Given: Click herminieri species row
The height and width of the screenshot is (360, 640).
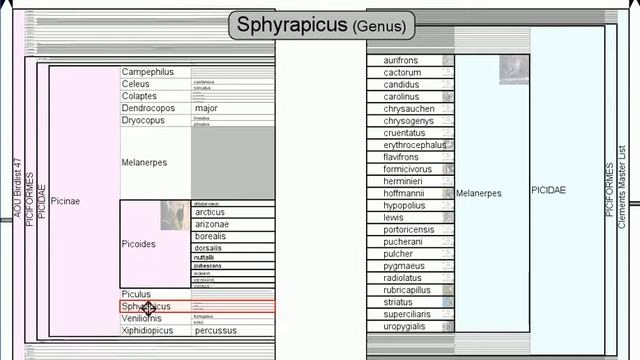Looking at the screenshot, I should point(411,181).
